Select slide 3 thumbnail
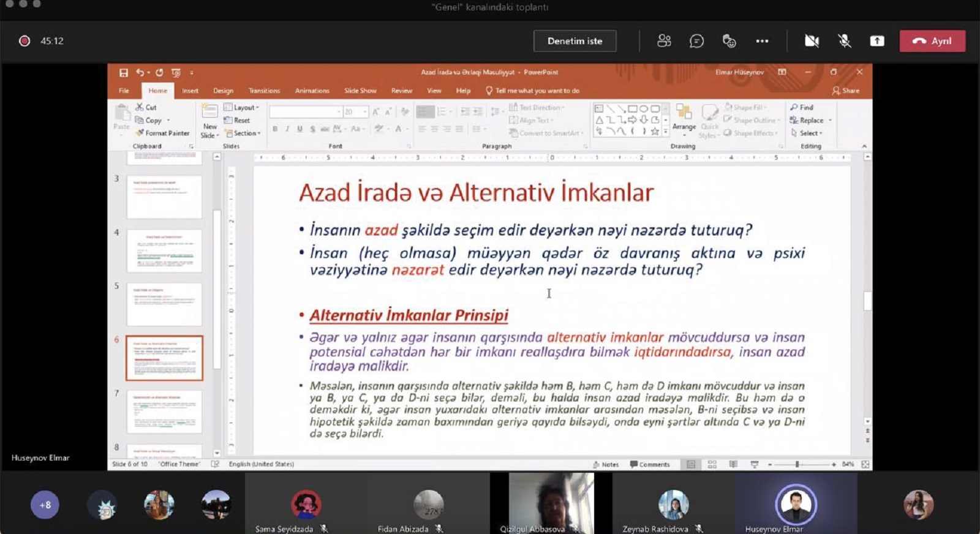 tap(164, 197)
